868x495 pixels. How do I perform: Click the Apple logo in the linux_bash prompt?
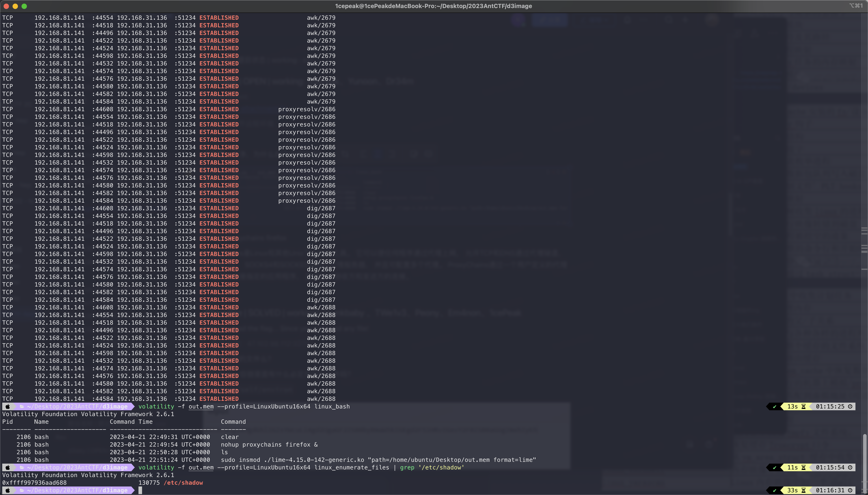click(8, 407)
